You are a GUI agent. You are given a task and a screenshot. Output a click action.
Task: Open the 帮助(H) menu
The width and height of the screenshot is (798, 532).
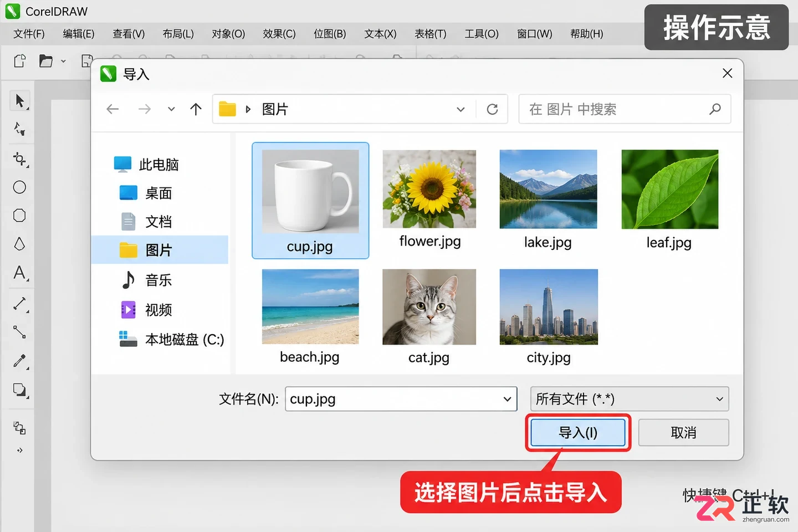point(586,34)
